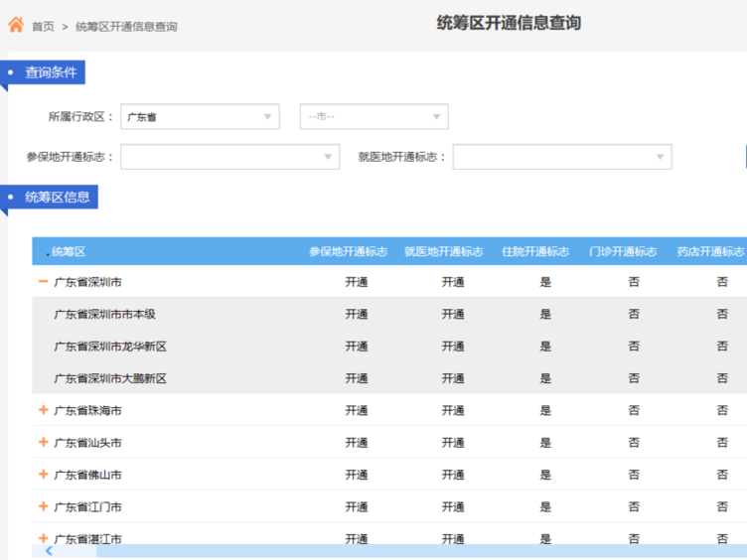The height and width of the screenshot is (560, 747).
Task: Click the orange home icon
Action: pyautogui.click(x=16, y=25)
